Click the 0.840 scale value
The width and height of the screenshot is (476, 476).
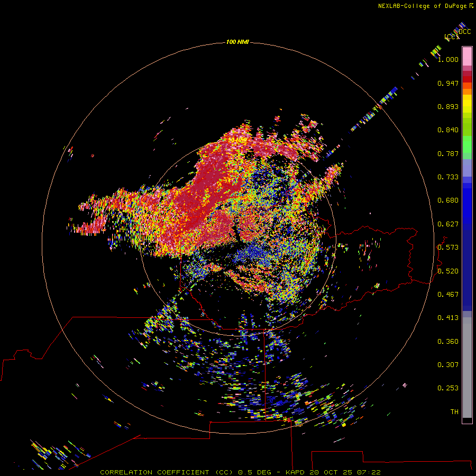[x=448, y=130]
